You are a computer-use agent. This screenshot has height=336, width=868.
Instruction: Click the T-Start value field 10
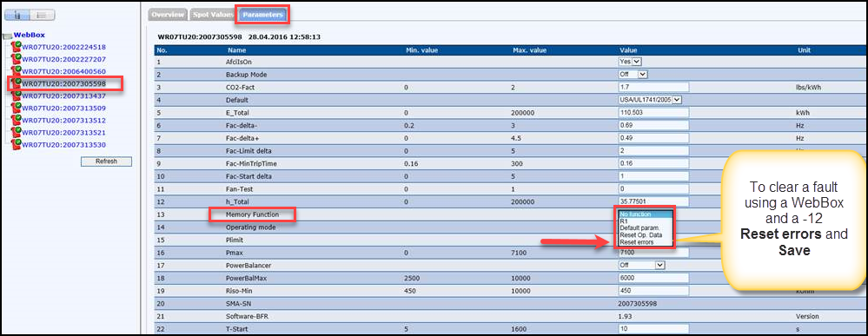point(653,329)
